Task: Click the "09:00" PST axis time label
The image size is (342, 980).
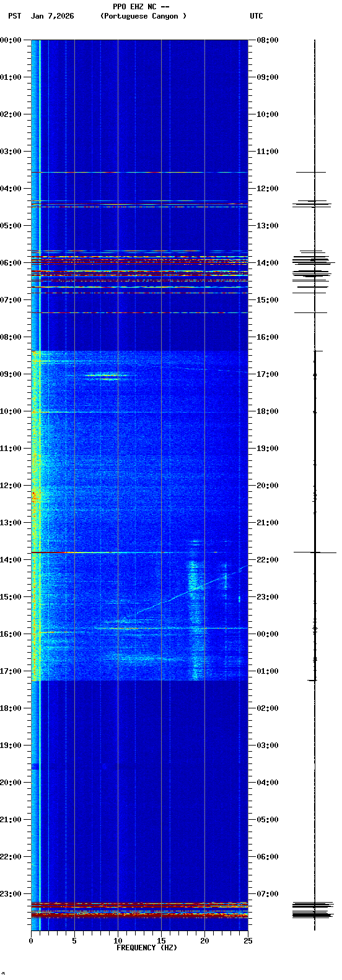Action: tap(11, 374)
